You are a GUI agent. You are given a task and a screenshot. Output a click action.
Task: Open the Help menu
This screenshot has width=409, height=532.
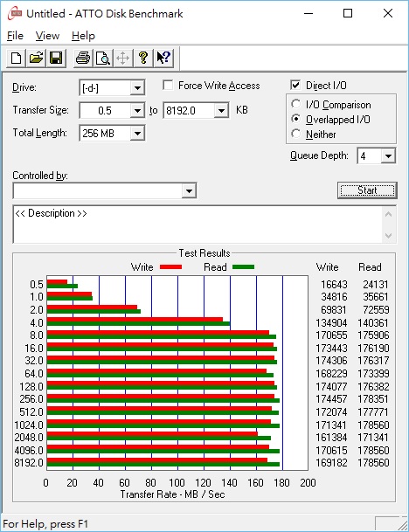83,36
